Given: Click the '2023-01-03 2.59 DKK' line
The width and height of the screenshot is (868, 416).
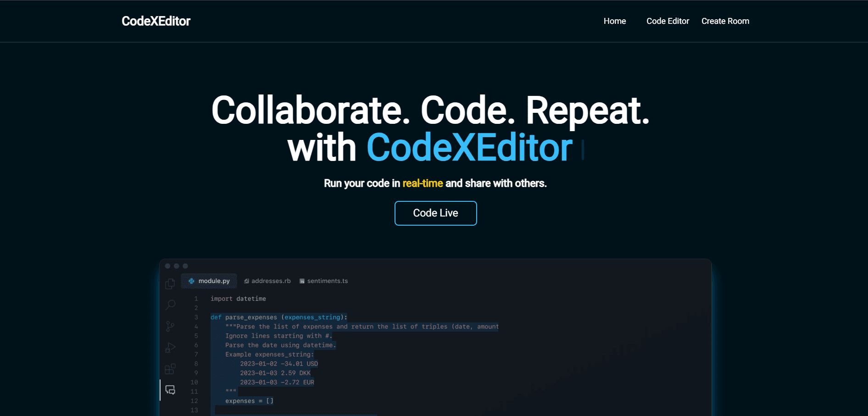Looking at the screenshot, I should tap(275, 373).
